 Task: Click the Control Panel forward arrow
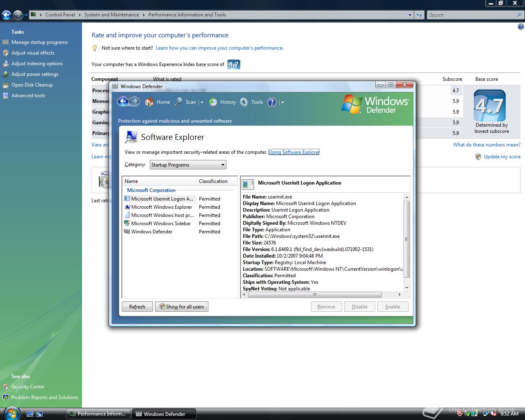click(18, 15)
